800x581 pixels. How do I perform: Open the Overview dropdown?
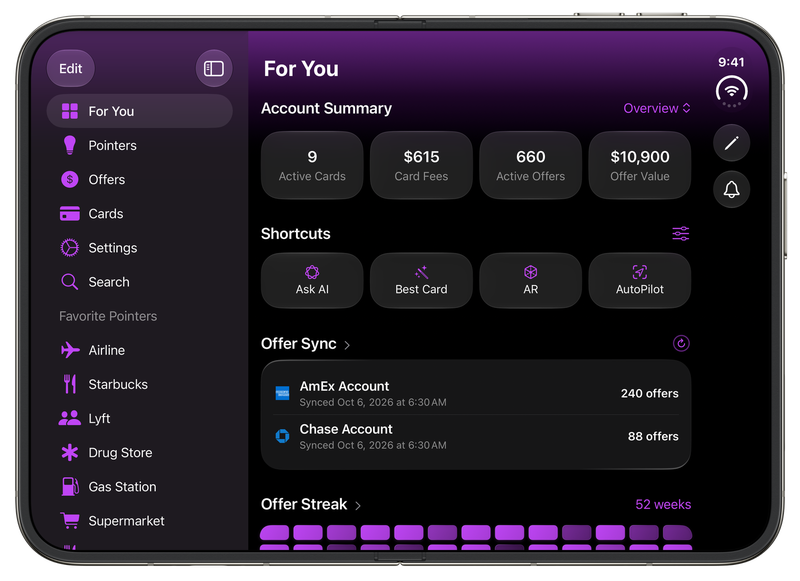[657, 109]
